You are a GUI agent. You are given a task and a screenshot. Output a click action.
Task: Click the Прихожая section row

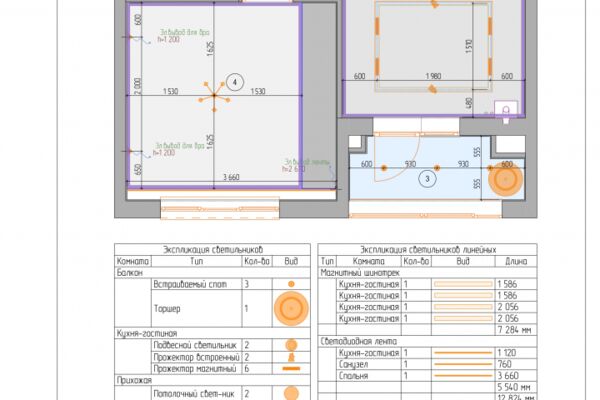[x=212, y=380]
